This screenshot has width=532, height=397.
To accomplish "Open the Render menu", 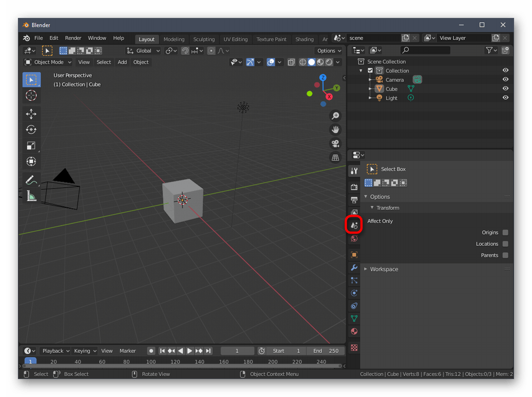I will coord(73,38).
